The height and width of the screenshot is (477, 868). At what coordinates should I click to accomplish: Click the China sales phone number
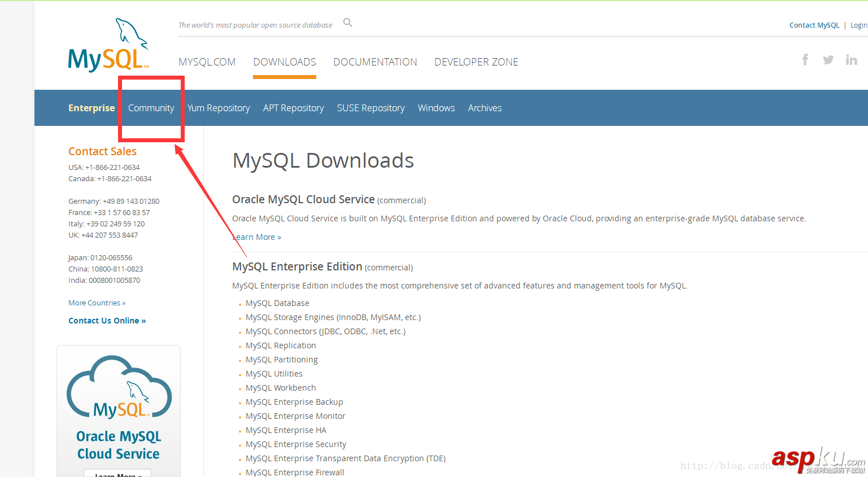[117, 269]
